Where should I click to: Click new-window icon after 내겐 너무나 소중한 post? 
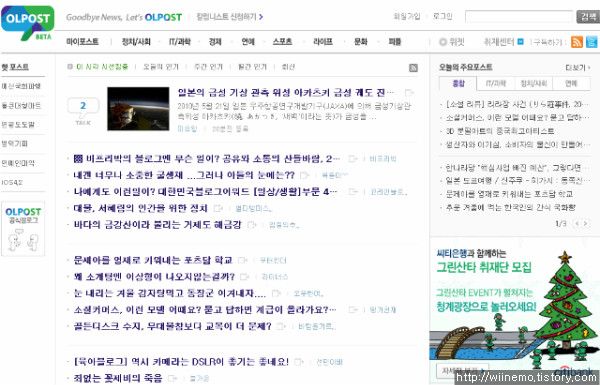coord(305,175)
